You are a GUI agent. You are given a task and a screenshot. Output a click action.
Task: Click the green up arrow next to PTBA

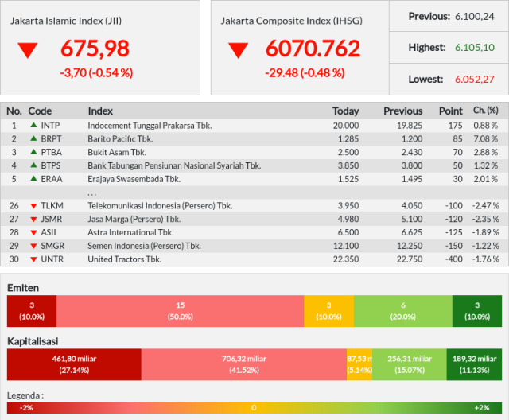point(33,152)
